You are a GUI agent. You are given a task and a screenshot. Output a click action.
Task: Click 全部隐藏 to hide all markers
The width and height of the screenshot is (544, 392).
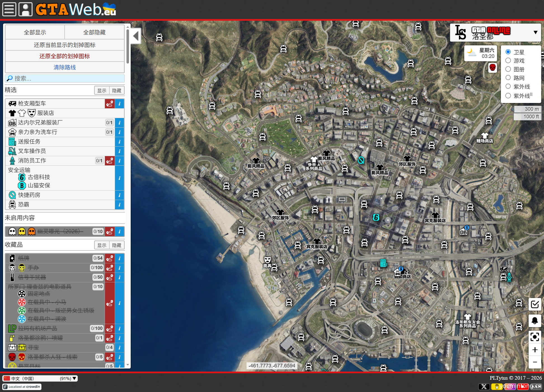pos(95,32)
